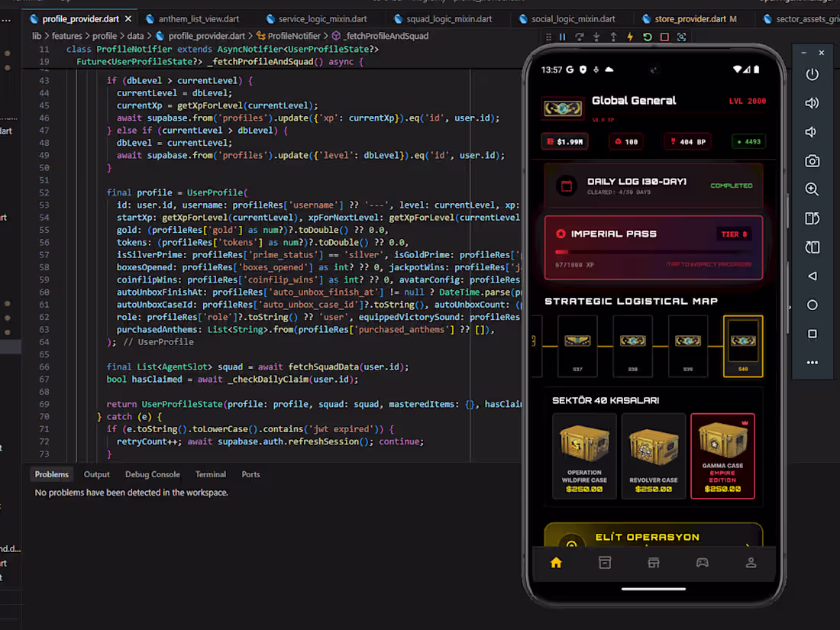Rotate the emulator right
The image size is (840, 630).
pos(813,247)
